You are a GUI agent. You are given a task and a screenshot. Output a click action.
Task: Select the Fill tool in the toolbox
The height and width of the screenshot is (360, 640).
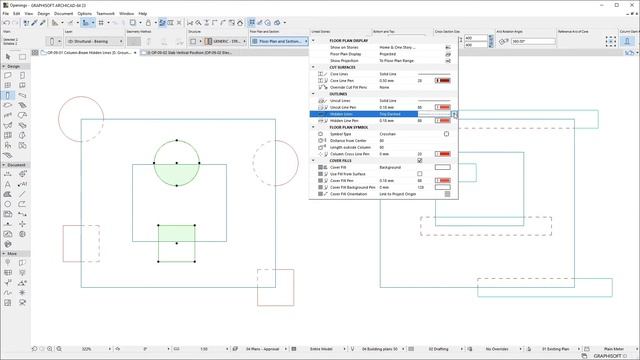tap(8, 194)
